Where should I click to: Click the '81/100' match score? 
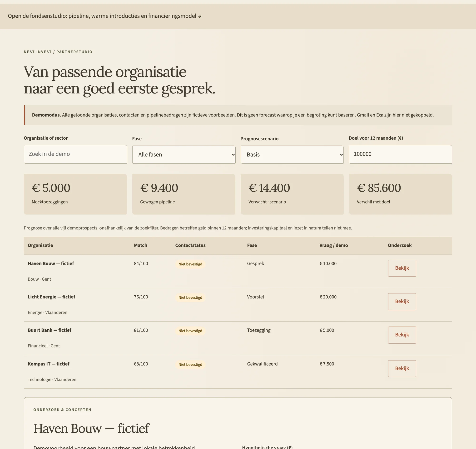(141, 330)
